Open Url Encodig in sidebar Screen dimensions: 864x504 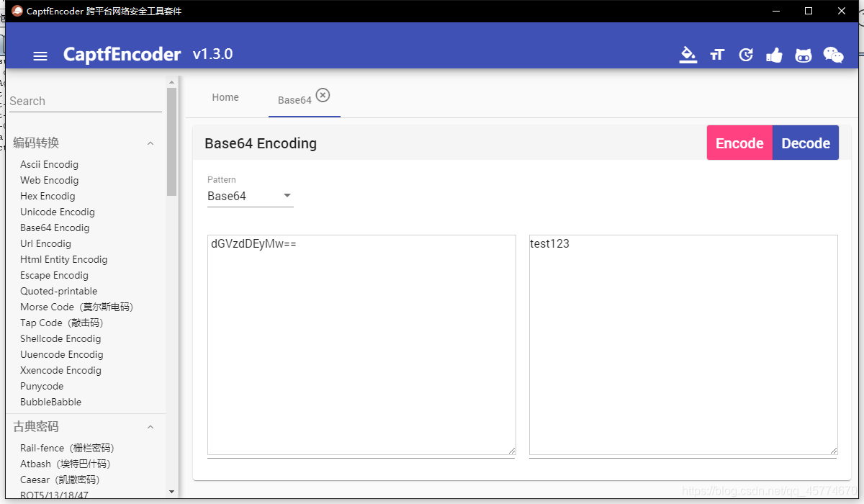click(45, 243)
